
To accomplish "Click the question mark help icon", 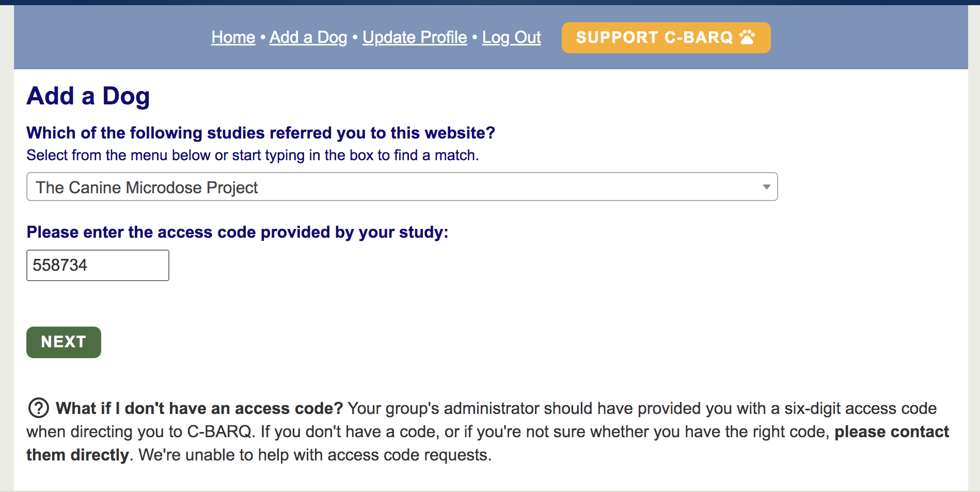I will [x=38, y=408].
